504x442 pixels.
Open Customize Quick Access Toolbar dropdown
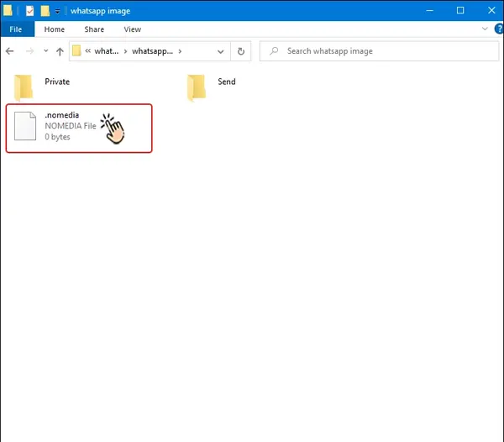(57, 12)
